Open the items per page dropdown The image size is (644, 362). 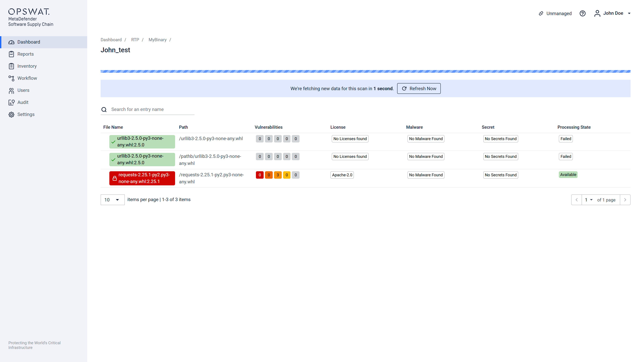click(x=113, y=200)
